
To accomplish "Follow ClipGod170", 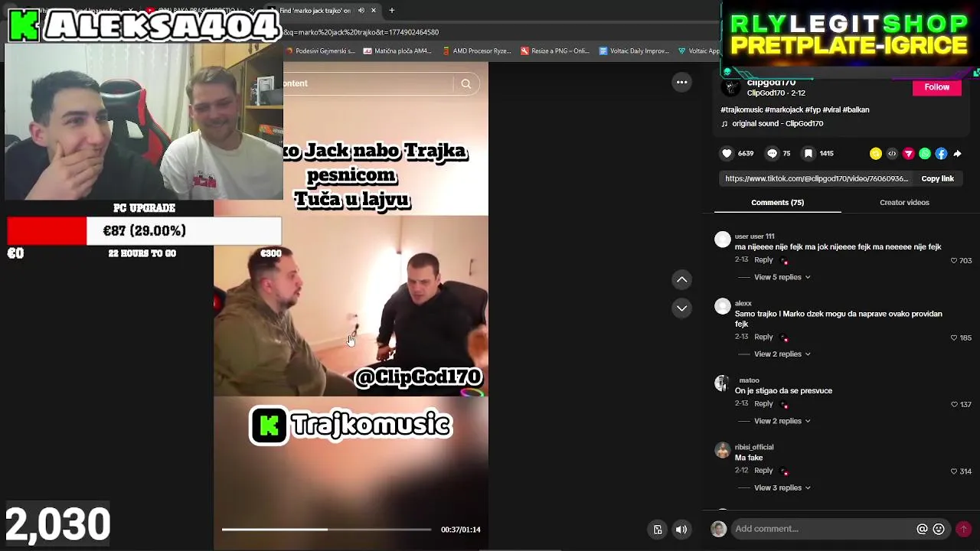I will [x=936, y=87].
